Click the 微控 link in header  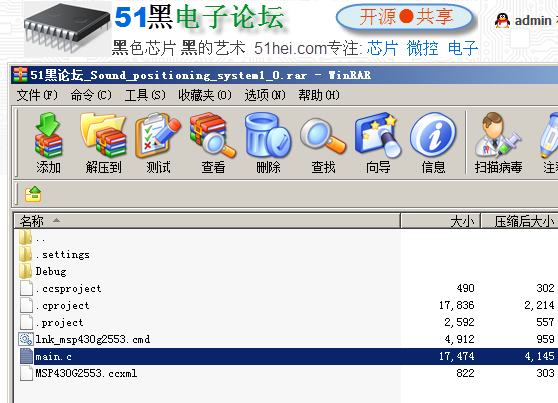point(422,48)
